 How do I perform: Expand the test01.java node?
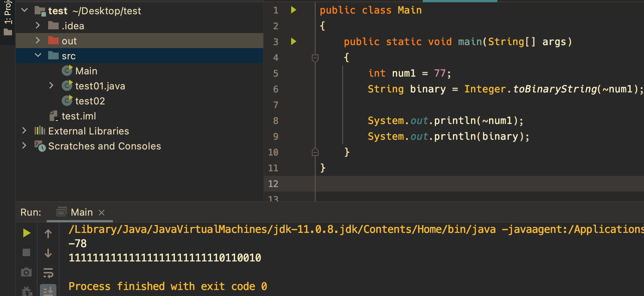(x=51, y=85)
